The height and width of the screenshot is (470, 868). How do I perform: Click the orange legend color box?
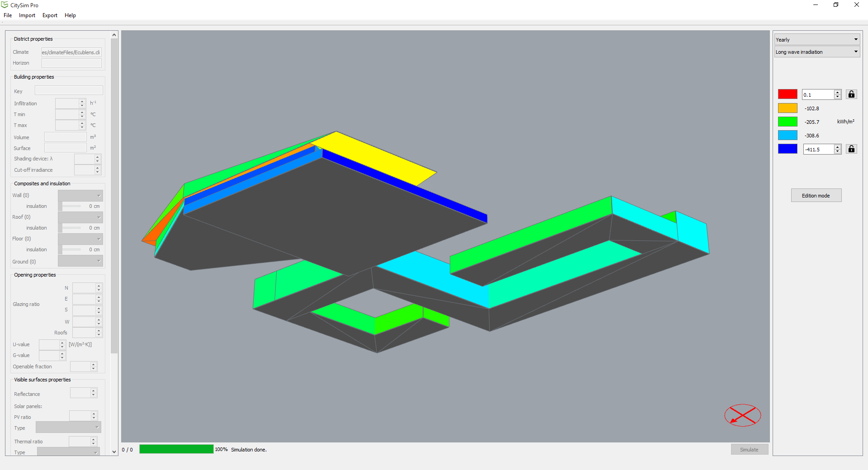pos(787,108)
